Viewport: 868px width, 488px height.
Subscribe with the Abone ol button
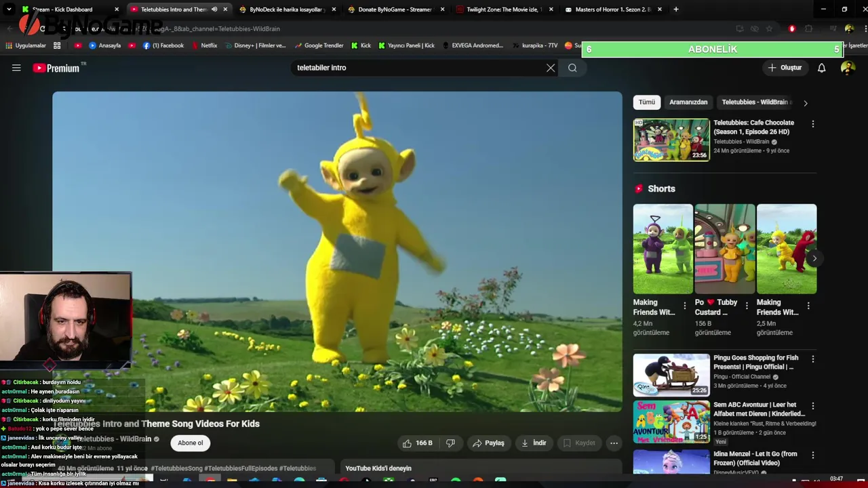click(x=190, y=443)
